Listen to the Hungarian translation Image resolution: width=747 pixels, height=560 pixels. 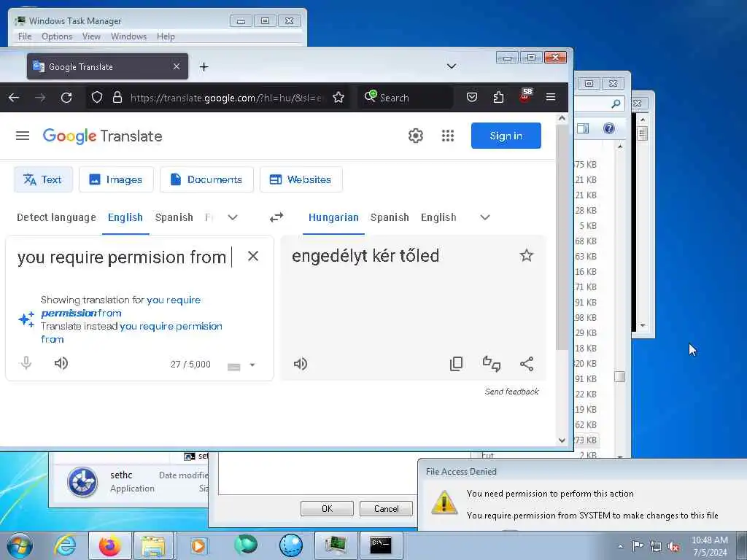(300, 364)
